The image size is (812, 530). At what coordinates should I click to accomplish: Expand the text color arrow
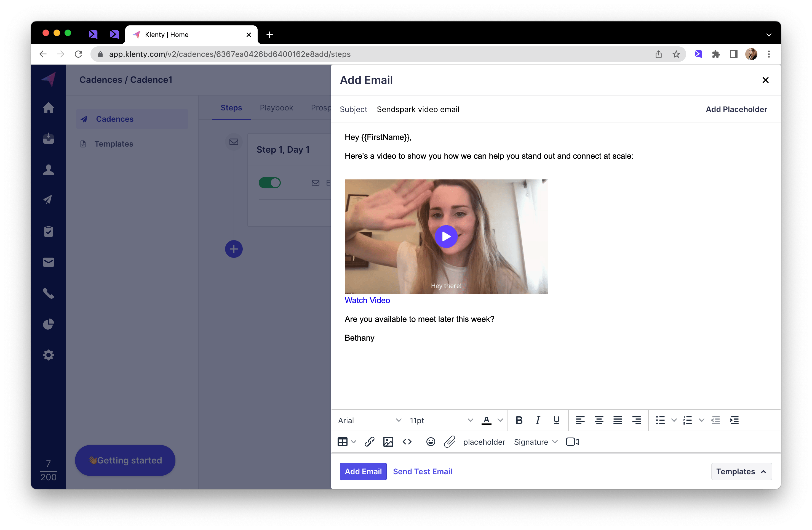500,420
